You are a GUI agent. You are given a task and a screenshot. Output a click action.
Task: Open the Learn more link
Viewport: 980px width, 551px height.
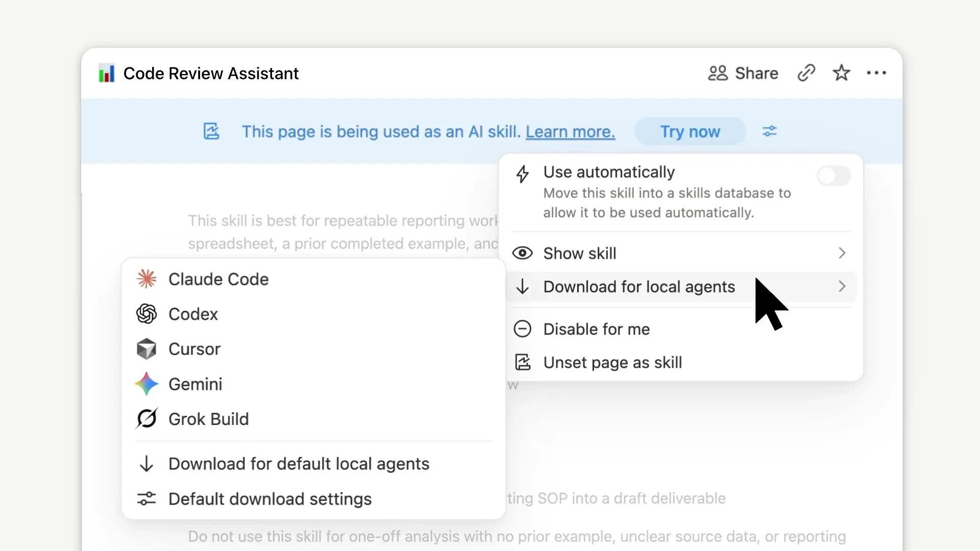point(570,132)
